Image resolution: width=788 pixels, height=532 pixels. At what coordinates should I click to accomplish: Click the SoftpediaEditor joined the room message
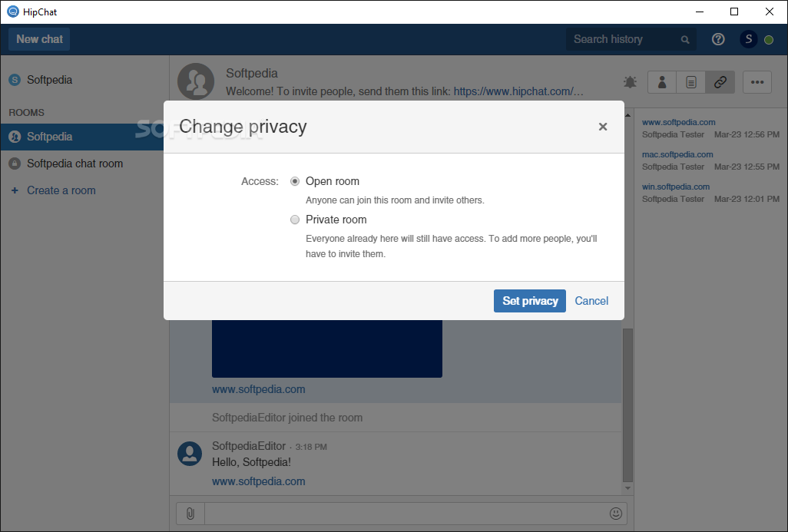click(x=287, y=418)
